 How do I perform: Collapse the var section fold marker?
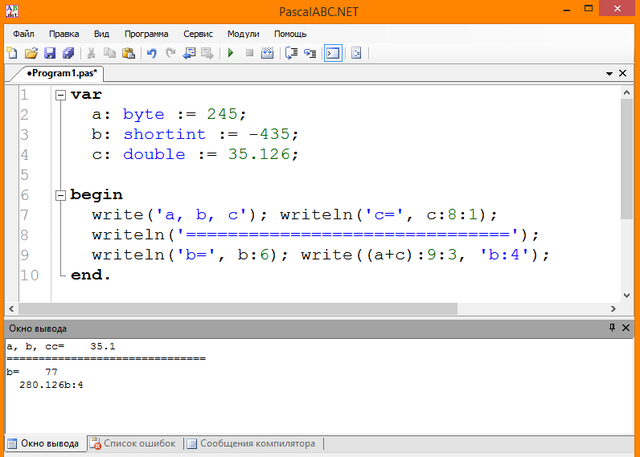tap(60, 95)
